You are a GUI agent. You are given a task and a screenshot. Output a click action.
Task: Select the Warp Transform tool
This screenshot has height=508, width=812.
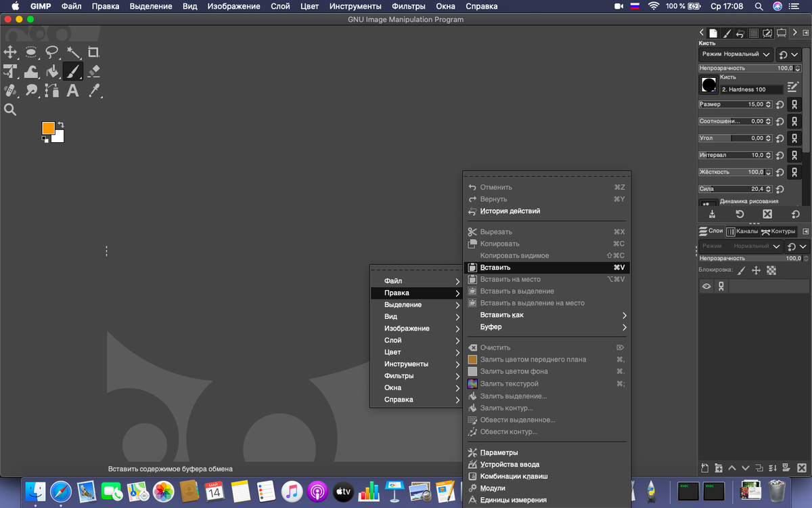31,71
